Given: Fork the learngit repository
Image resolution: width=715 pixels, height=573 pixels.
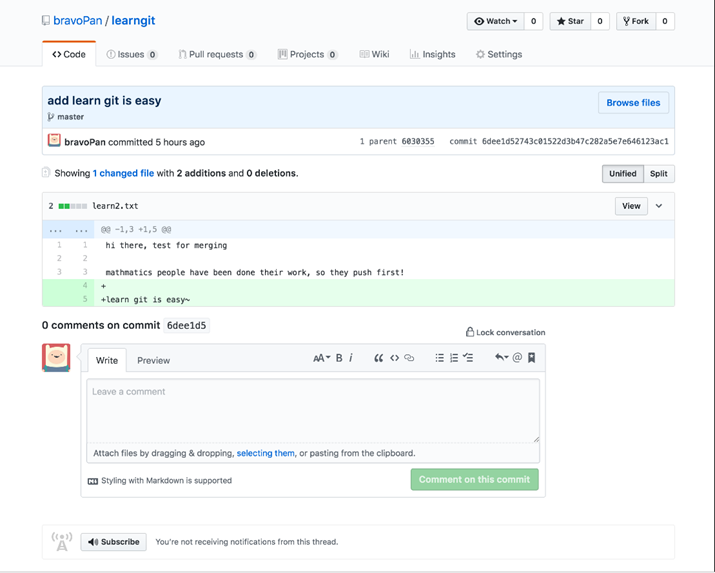Looking at the screenshot, I should pyautogui.click(x=636, y=21).
